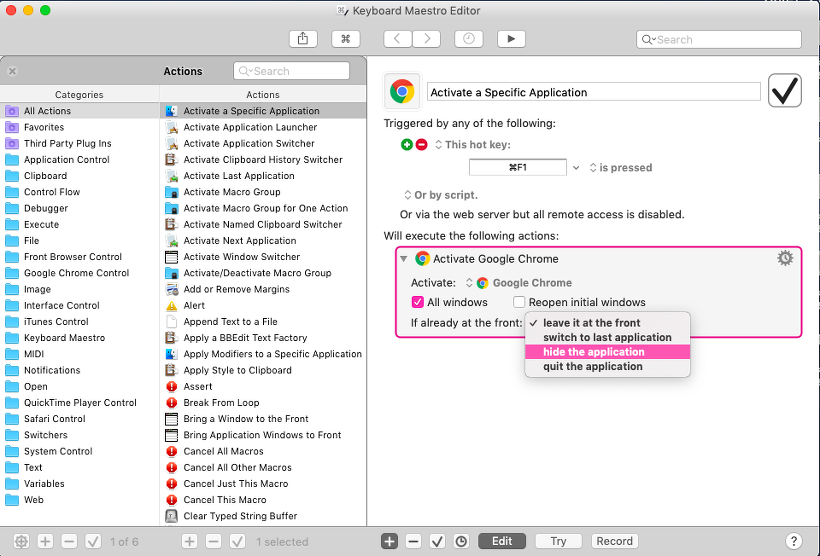Select the Alert action
Screen dimensions: 820x556
[x=263, y=305]
